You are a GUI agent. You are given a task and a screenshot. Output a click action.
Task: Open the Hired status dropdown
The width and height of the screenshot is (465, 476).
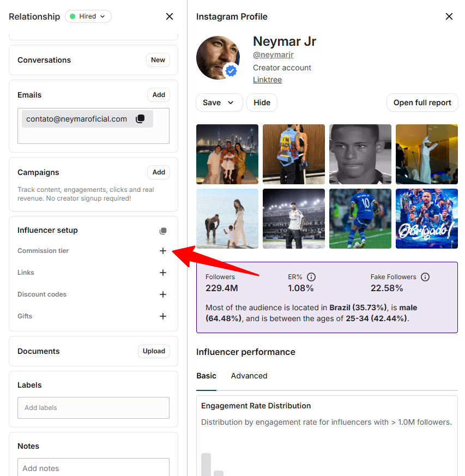point(88,16)
